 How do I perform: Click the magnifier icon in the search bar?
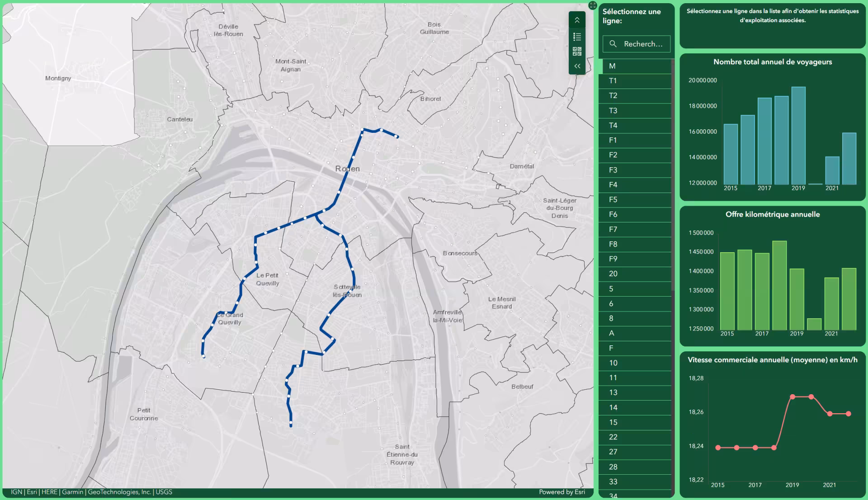pyautogui.click(x=613, y=44)
